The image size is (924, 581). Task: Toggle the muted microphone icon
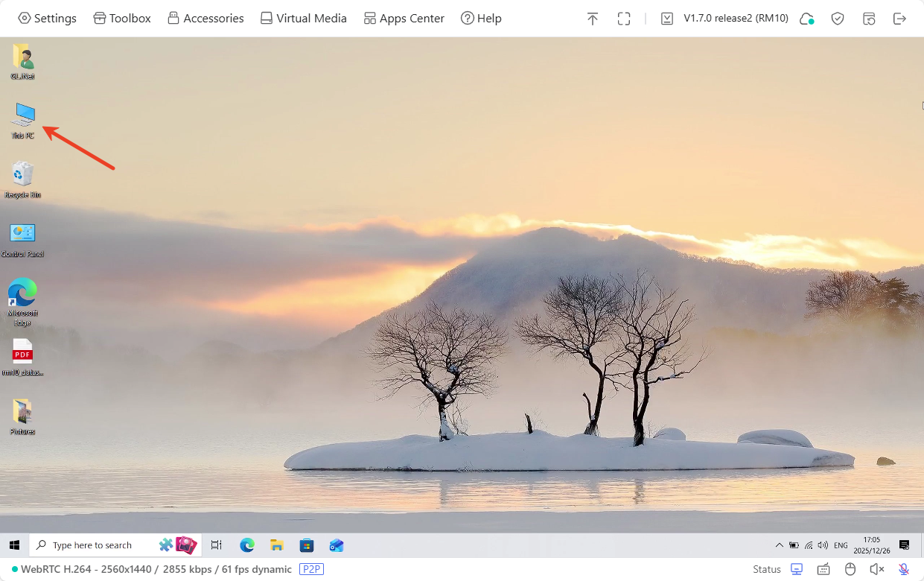(x=904, y=569)
